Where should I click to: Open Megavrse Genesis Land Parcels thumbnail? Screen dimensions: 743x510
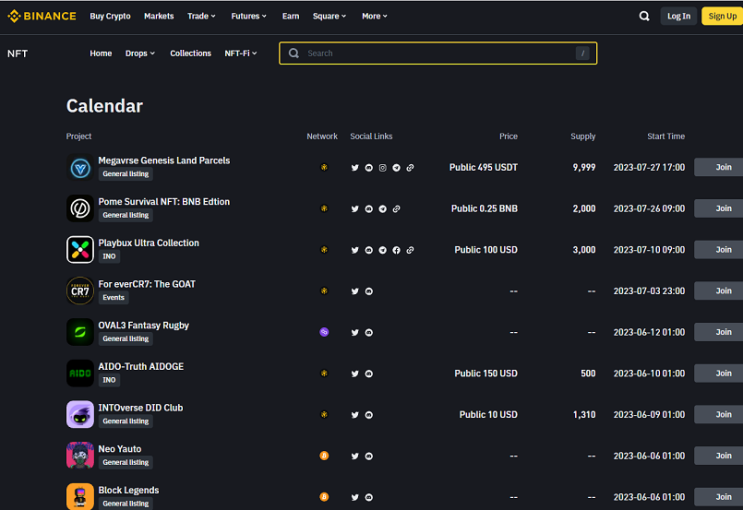point(80,167)
